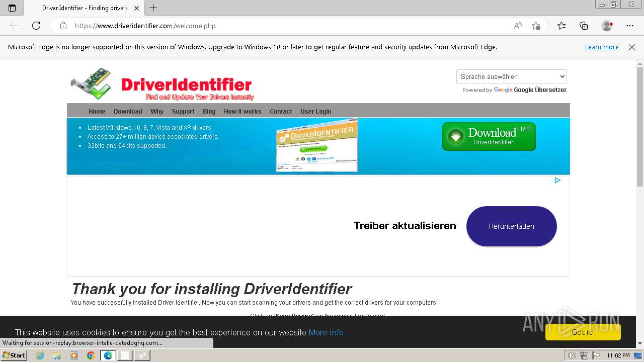Open the Collections panel
This screenshot has height=362, width=644.
pyautogui.click(x=584, y=26)
